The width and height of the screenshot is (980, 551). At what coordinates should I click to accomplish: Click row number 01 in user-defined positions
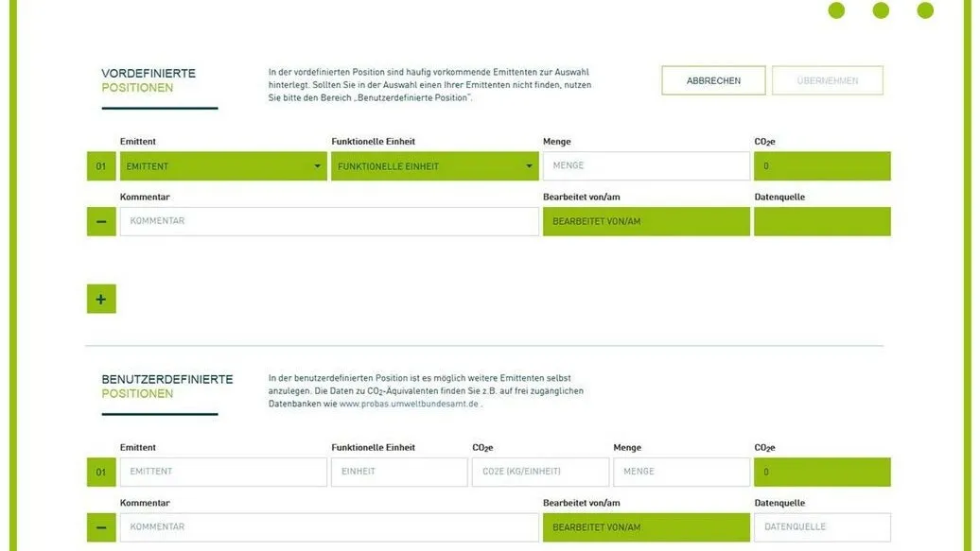[101, 472]
